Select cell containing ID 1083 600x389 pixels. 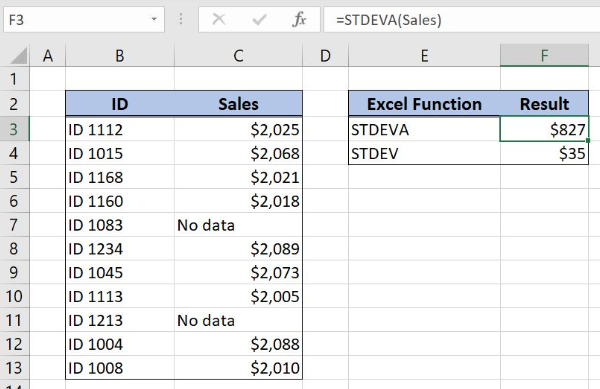pyautogui.click(x=120, y=225)
